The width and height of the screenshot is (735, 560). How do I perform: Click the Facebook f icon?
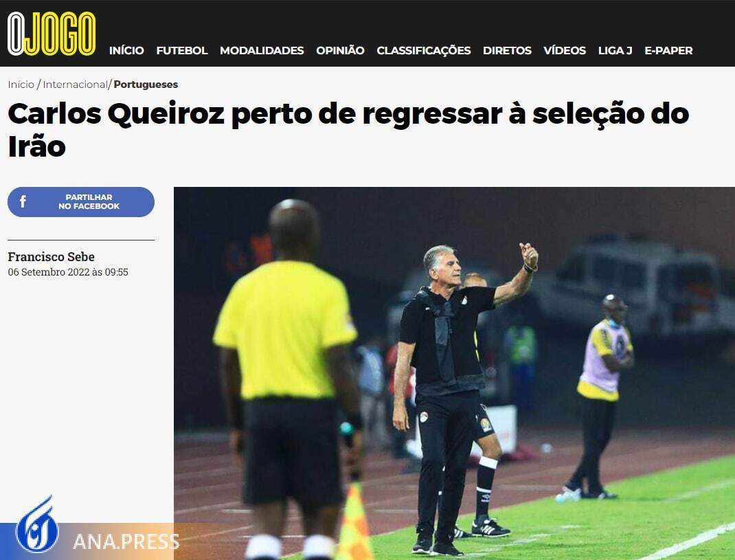23,202
